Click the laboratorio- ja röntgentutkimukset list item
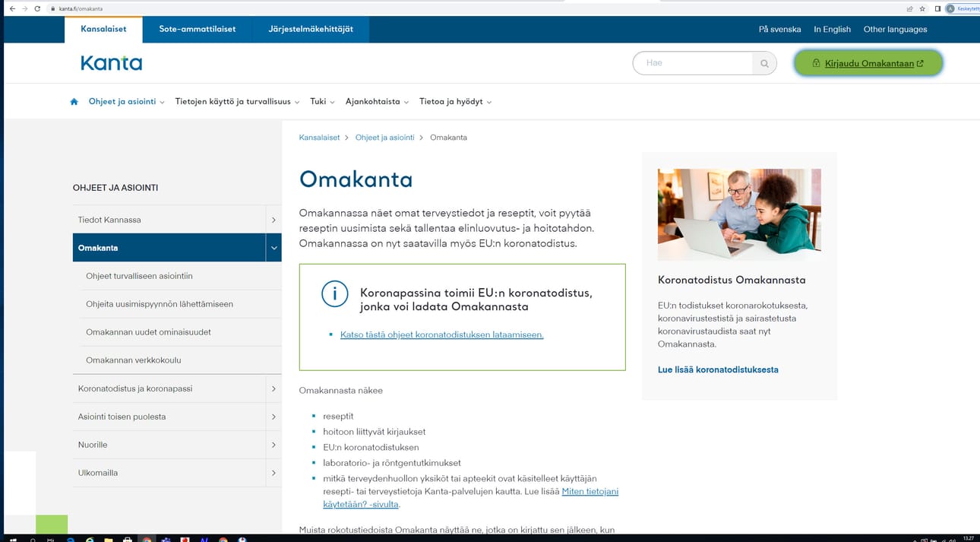980x542 pixels. click(x=392, y=463)
